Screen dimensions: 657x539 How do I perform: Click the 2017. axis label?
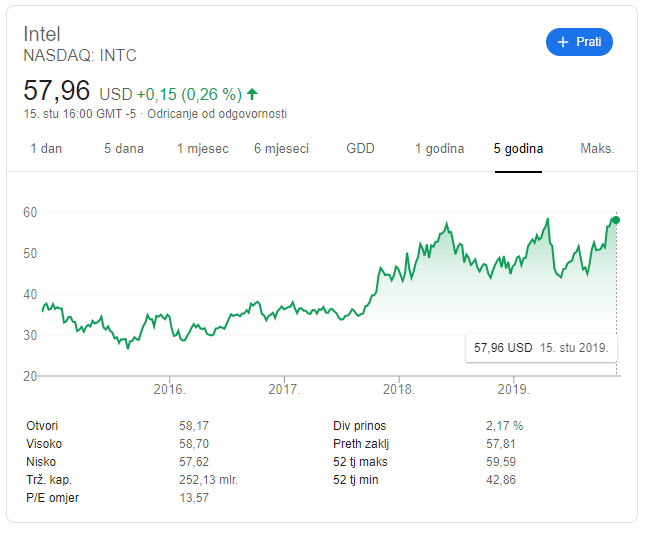[x=284, y=389]
